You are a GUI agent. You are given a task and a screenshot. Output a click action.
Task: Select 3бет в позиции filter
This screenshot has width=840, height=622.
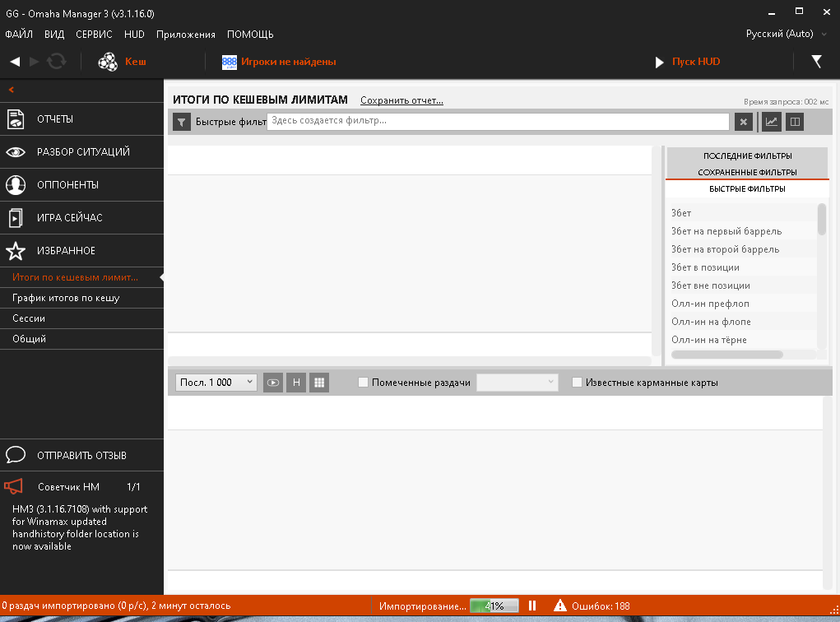click(x=742, y=267)
